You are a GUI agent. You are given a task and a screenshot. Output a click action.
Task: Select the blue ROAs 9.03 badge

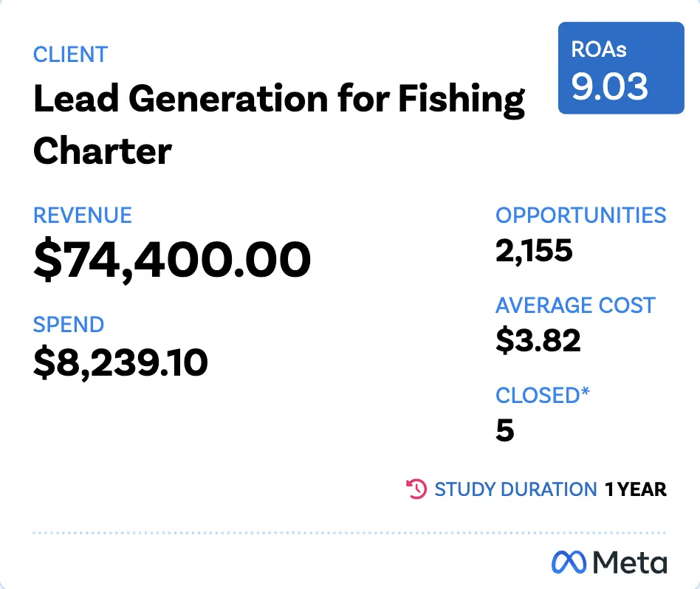point(621,68)
